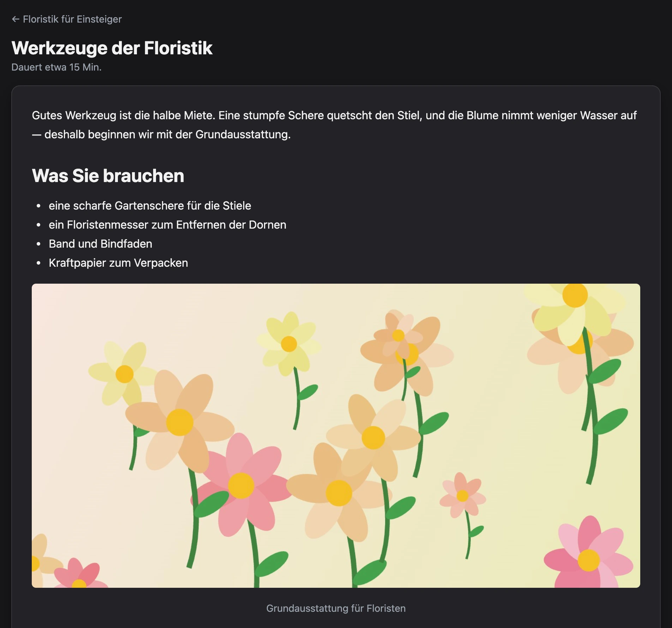The width and height of the screenshot is (672, 628).
Task: Go back to Floristik für Einsteiger course
Action: pyautogui.click(x=67, y=19)
